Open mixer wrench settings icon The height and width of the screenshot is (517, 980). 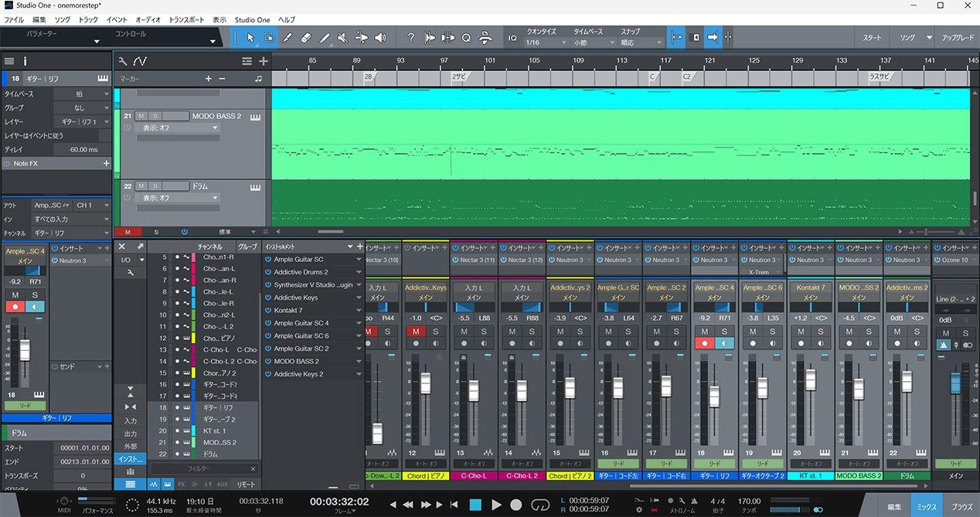pyautogui.click(x=130, y=273)
